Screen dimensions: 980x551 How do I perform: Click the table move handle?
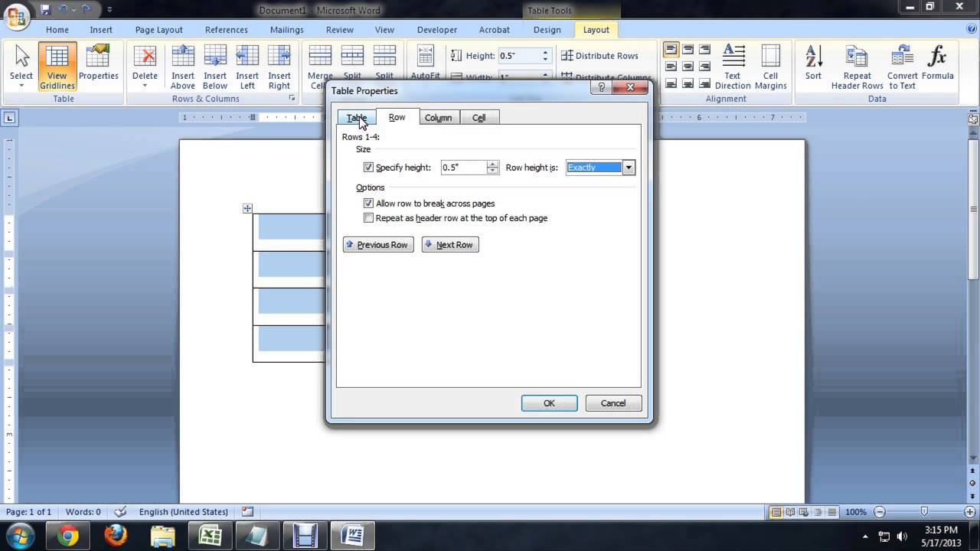pyautogui.click(x=247, y=208)
